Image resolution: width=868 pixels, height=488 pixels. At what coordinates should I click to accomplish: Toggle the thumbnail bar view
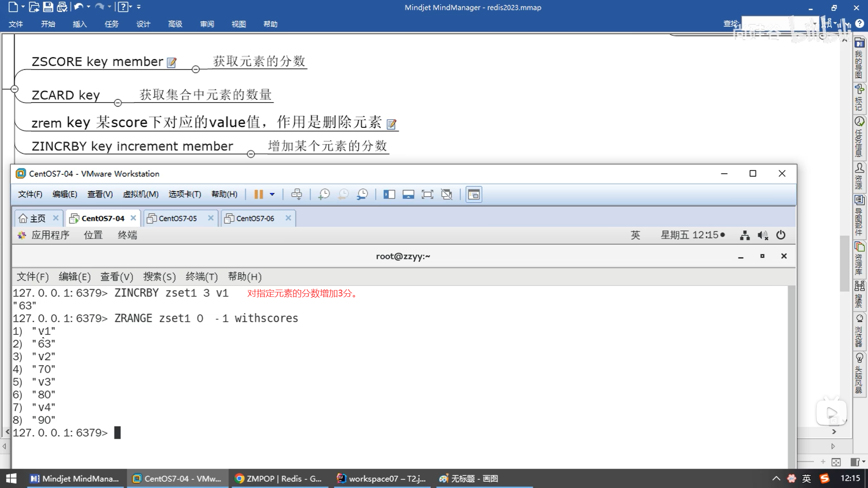click(408, 194)
